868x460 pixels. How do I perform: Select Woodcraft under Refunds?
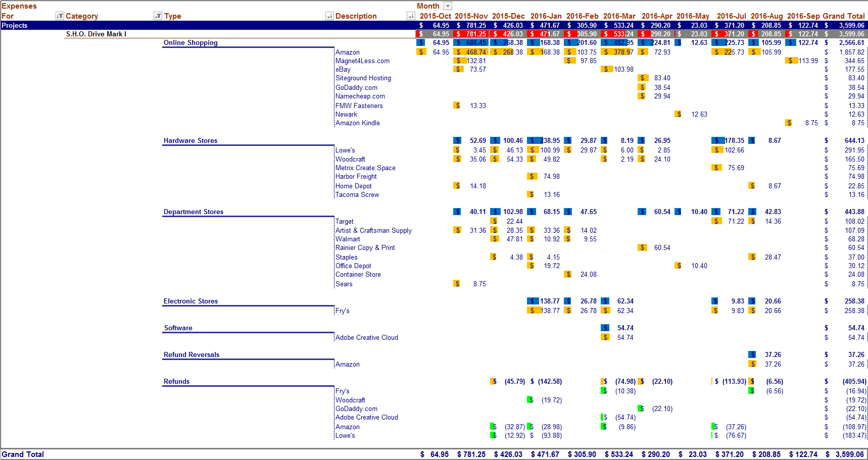tap(350, 400)
